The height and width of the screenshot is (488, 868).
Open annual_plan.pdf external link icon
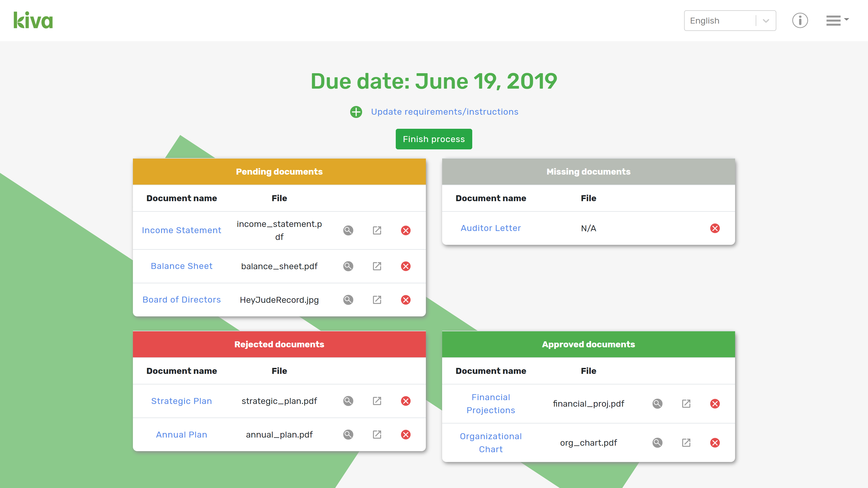pyautogui.click(x=377, y=434)
